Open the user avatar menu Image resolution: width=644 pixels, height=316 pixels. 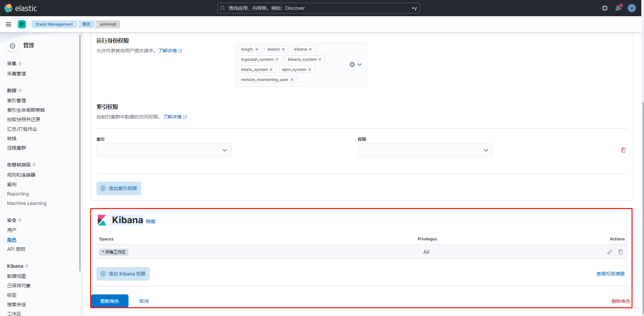[x=632, y=8]
